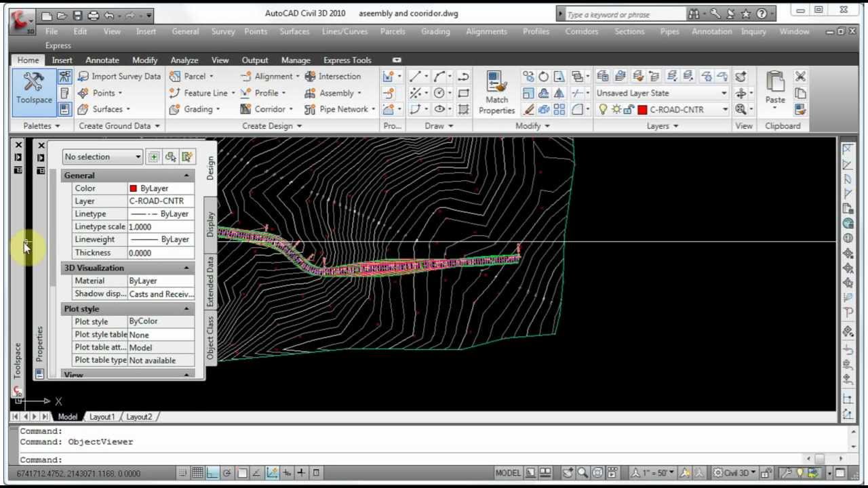Switch to the Analyze ribbon tab

[x=184, y=60]
